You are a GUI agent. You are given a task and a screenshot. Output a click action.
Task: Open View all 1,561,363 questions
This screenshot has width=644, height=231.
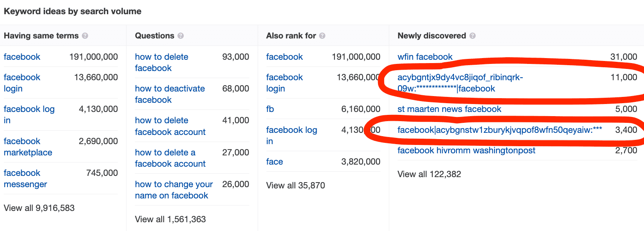(170, 219)
